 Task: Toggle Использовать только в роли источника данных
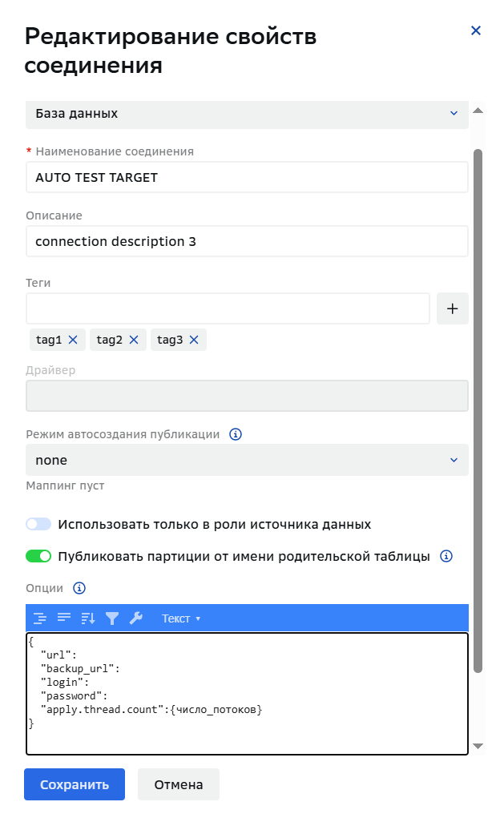(x=38, y=524)
